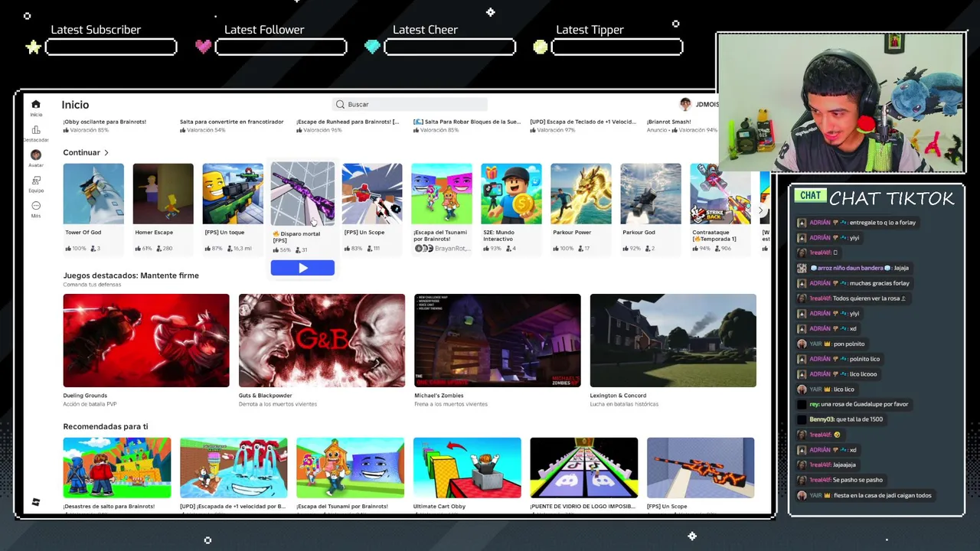Click the Lexington & Concord title text
The image size is (980, 551).
[618, 396]
